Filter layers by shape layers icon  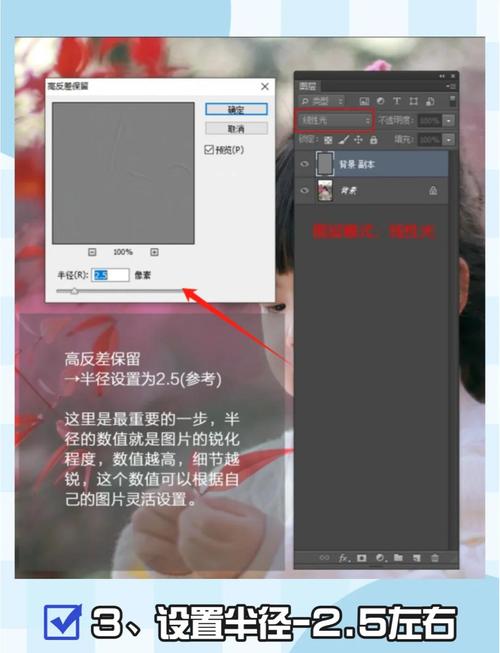413,101
